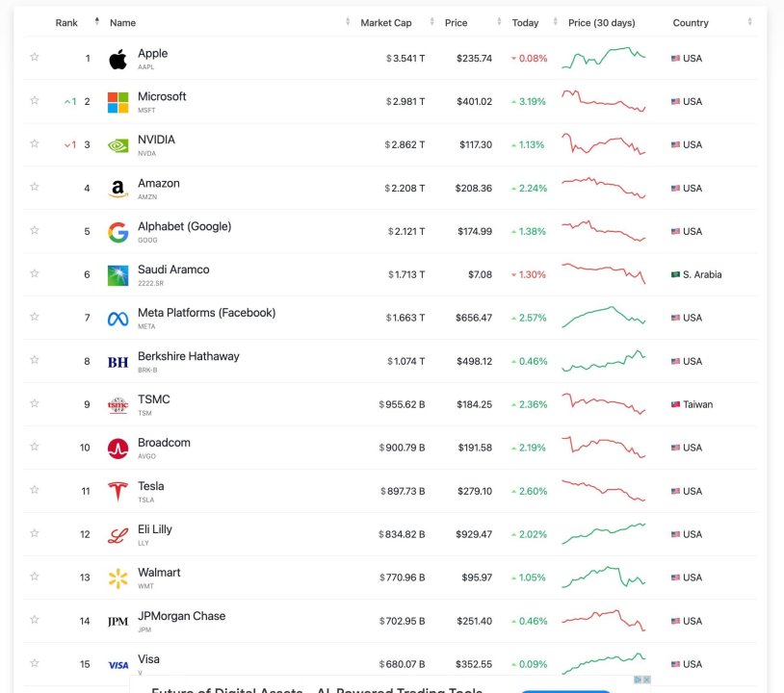The image size is (784, 693).
Task: Sort companies by Country column
Action: (x=691, y=23)
